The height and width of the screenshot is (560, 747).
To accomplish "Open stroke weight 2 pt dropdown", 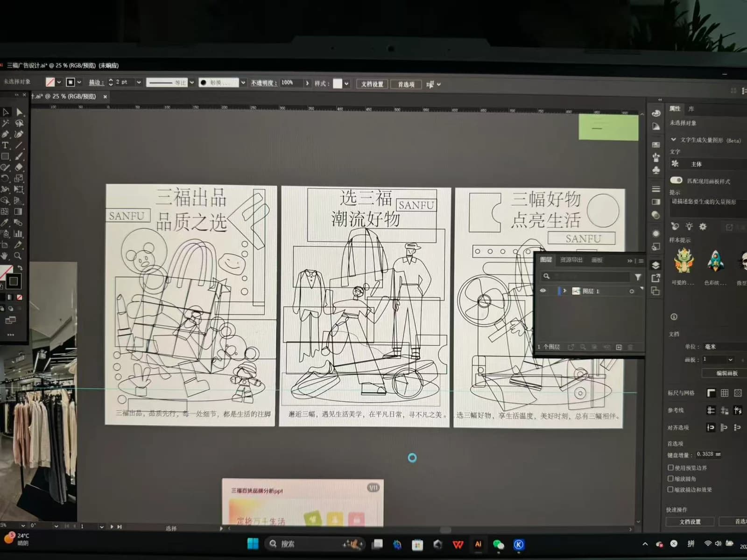I will click(139, 82).
